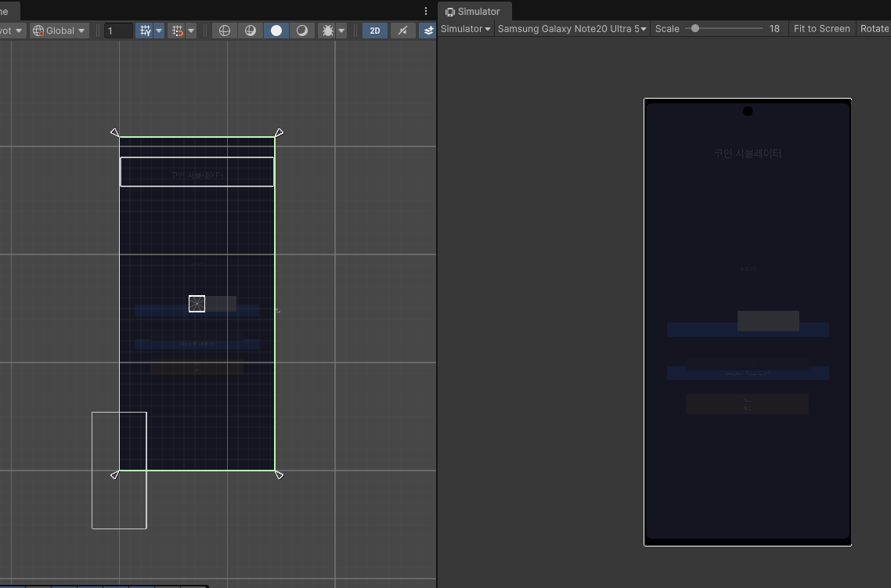
Task: Click the title text in the Simulator phone
Action: point(747,153)
